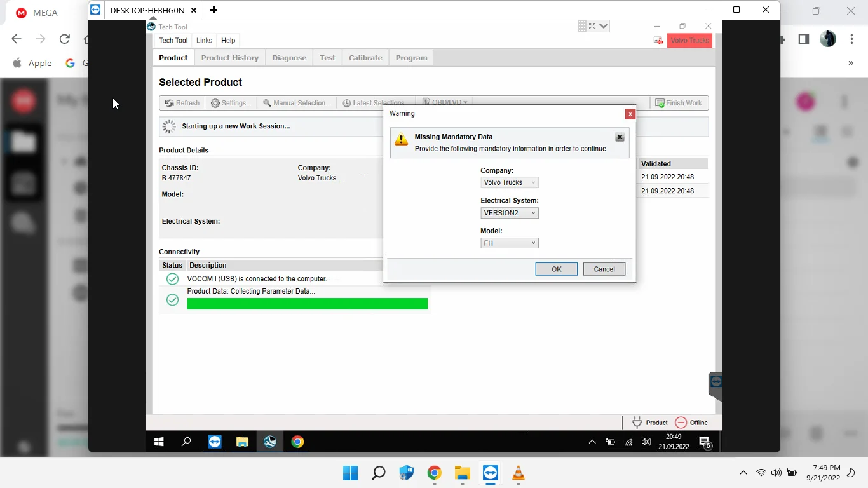Open the Test tab
The height and width of the screenshot is (488, 868).
[327, 58]
